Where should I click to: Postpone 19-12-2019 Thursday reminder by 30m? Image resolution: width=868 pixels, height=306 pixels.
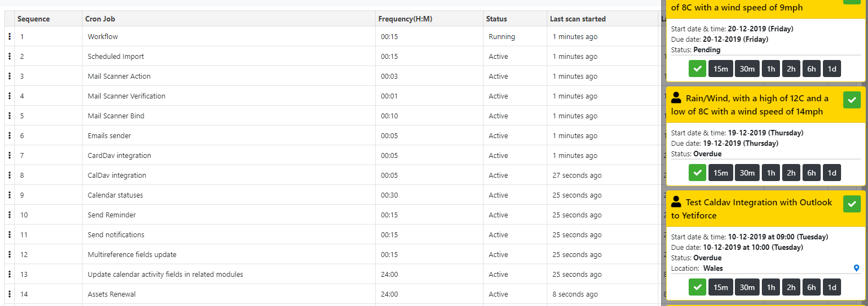pyautogui.click(x=747, y=173)
